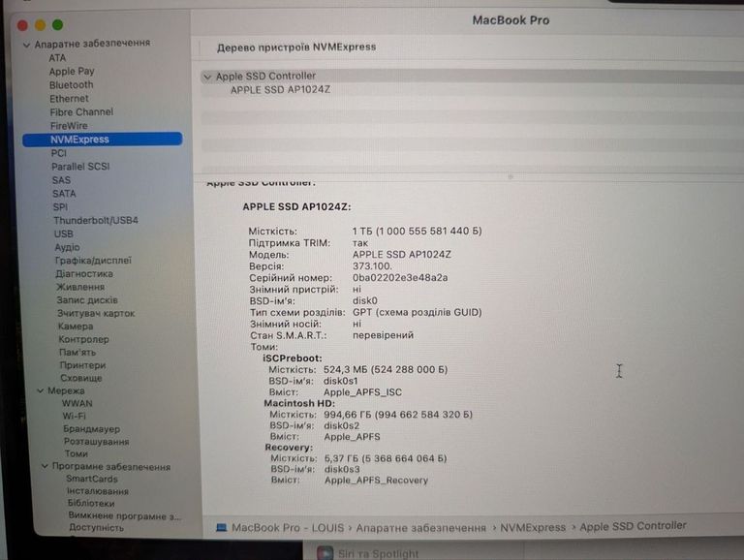Viewport: 744px width, 560px height.
Task: Select Bluetooth in the sidebar
Action: click(71, 85)
